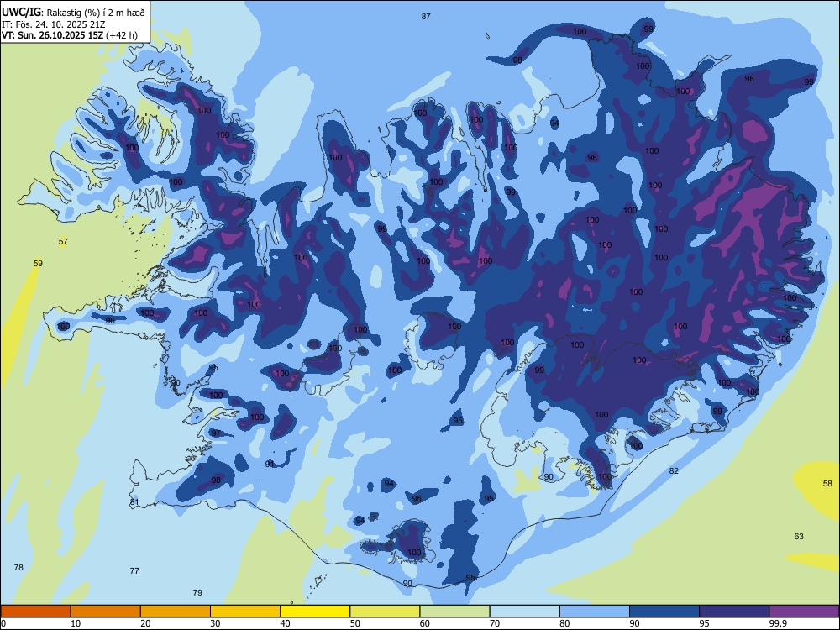This screenshot has height=630, width=840.
Task: Click the legend tick label '40'
Action: pyautogui.click(x=285, y=623)
